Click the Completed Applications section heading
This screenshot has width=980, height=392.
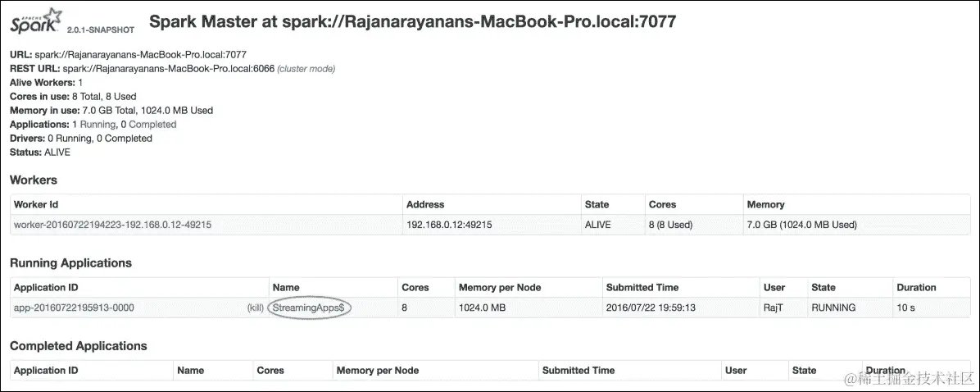[79, 346]
